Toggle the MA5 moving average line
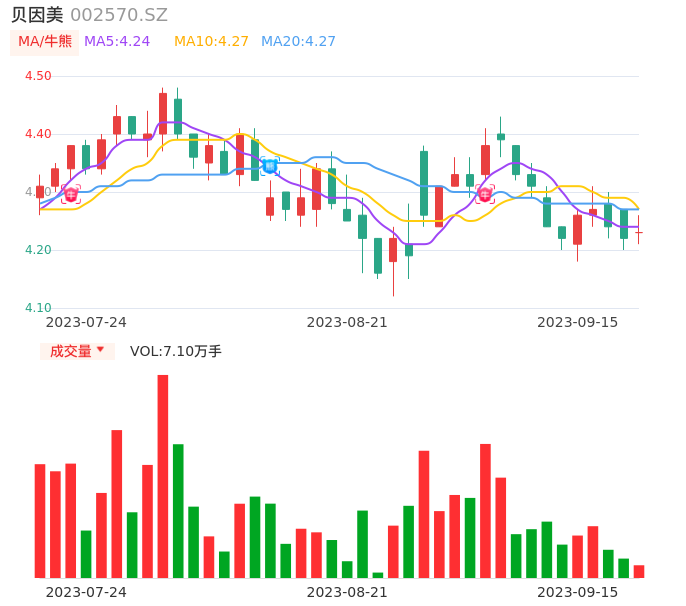 coord(117,42)
